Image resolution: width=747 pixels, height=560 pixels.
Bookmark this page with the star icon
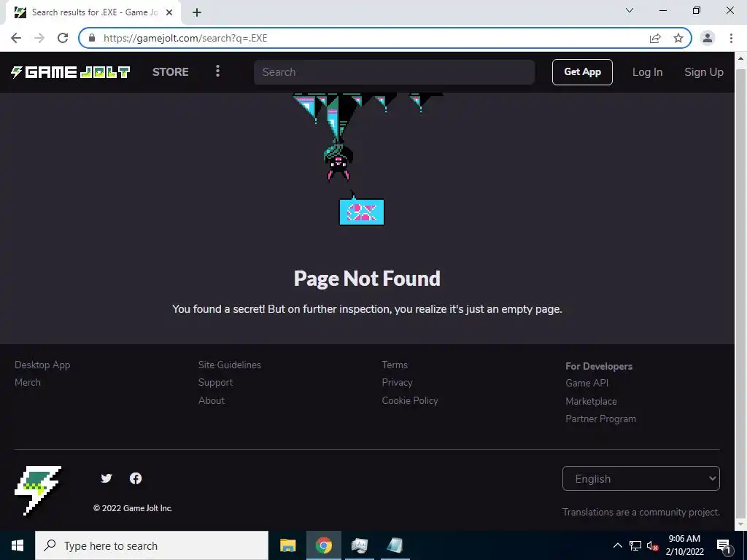[678, 38]
